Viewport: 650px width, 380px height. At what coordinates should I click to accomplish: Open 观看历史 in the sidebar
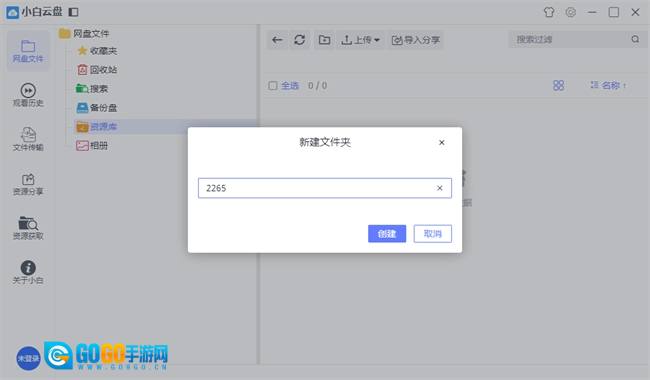[28, 95]
